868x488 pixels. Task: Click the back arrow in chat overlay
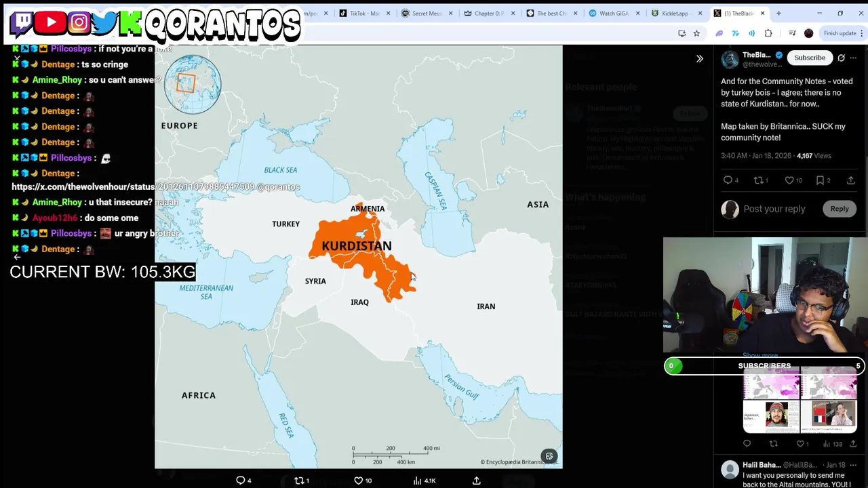(x=17, y=257)
